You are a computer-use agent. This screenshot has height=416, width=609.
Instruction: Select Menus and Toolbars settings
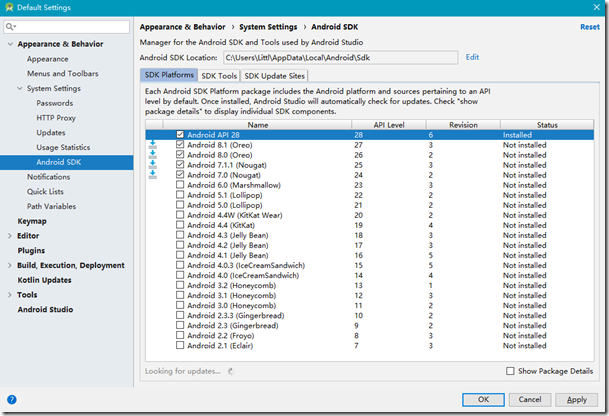63,74
